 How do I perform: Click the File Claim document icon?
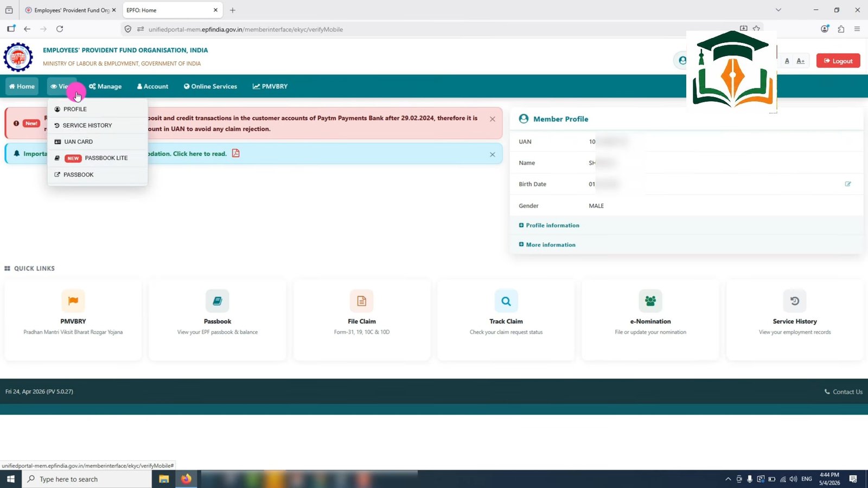pyautogui.click(x=362, y=301)
